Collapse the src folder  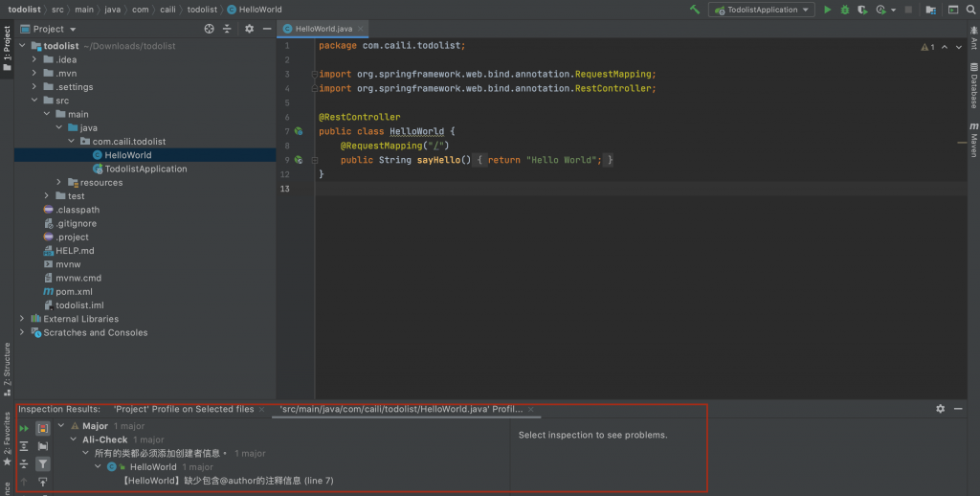tap(34, 101)
